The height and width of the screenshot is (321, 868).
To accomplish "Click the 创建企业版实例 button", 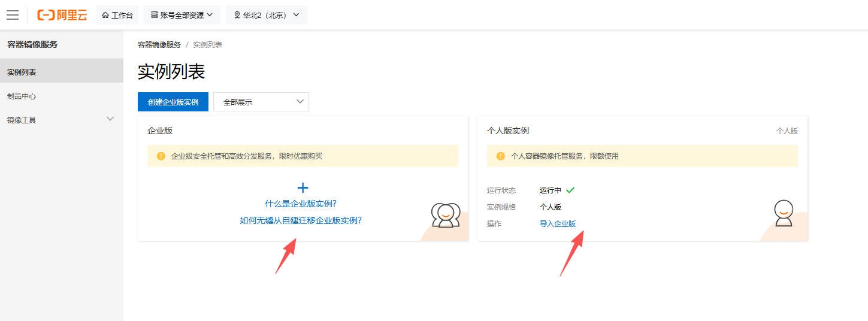I will point(173,102).
